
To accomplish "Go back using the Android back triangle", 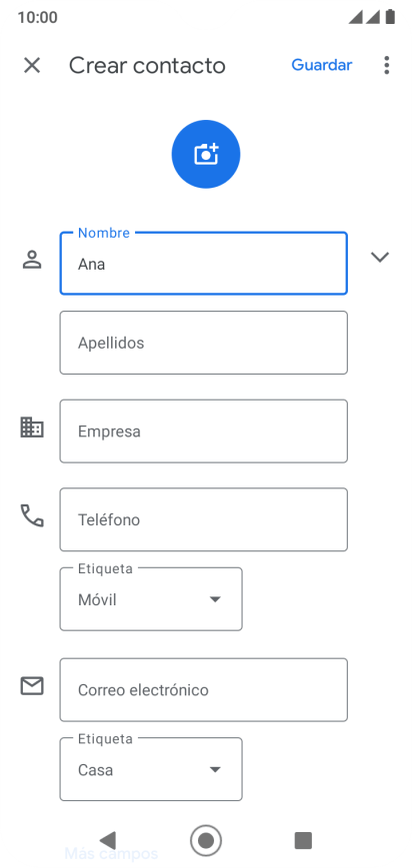I will 108,840.
